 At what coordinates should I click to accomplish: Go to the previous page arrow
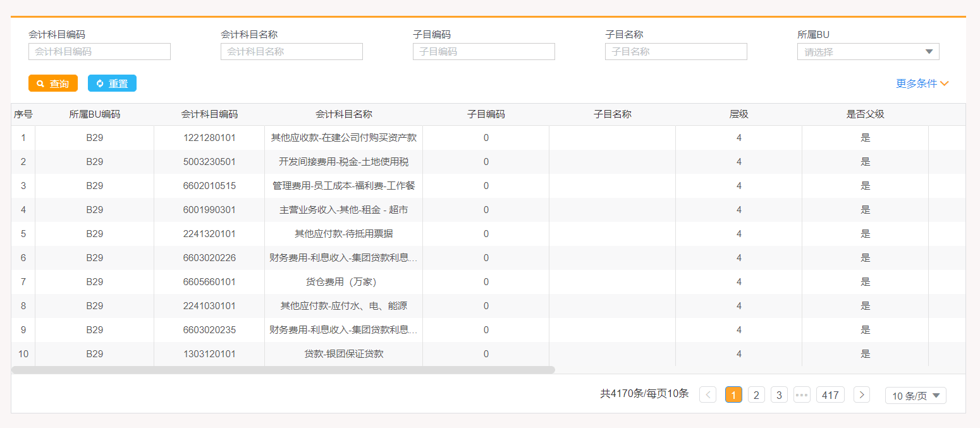tap(708, 395)
